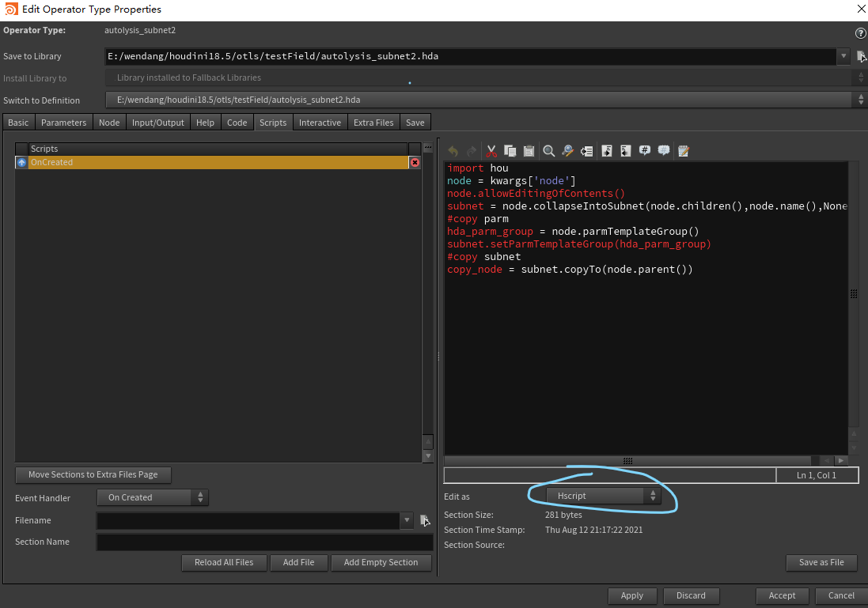The width and height of the screenshot is (868, 608).
Task: Browse for a script file next to Filename
Action: point(425,520)
